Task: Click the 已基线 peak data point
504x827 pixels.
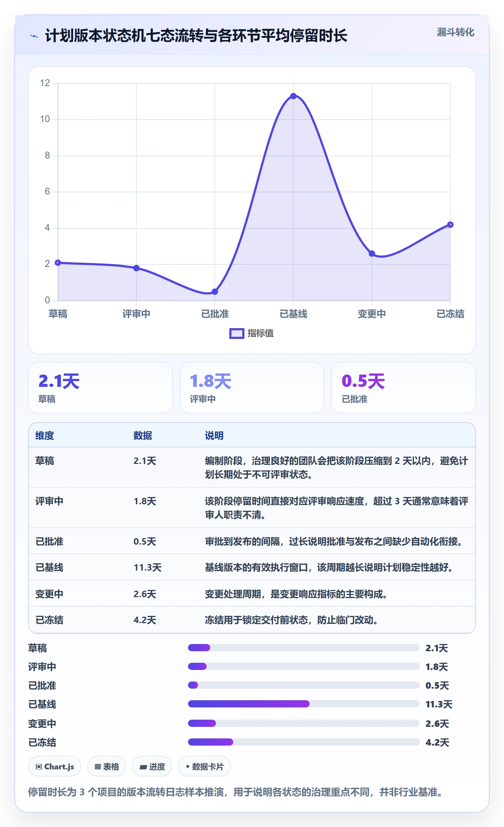Action: tap(293, 96)
